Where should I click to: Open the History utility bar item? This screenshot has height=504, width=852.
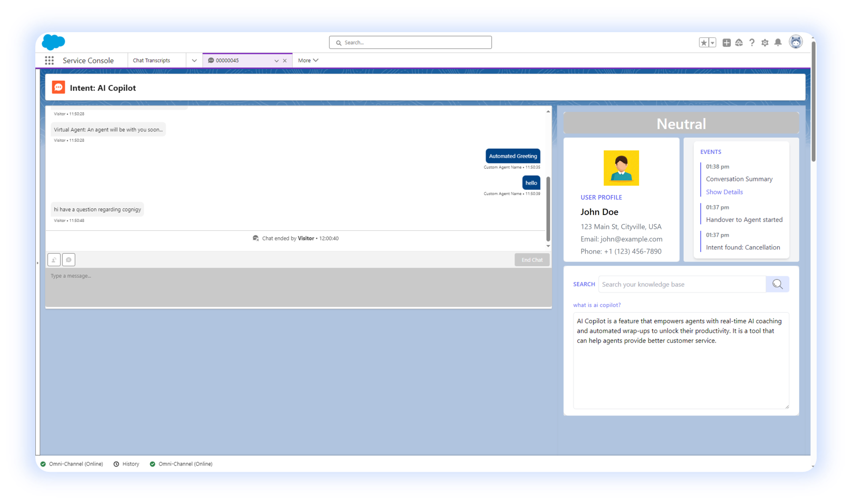pos(127,464)
